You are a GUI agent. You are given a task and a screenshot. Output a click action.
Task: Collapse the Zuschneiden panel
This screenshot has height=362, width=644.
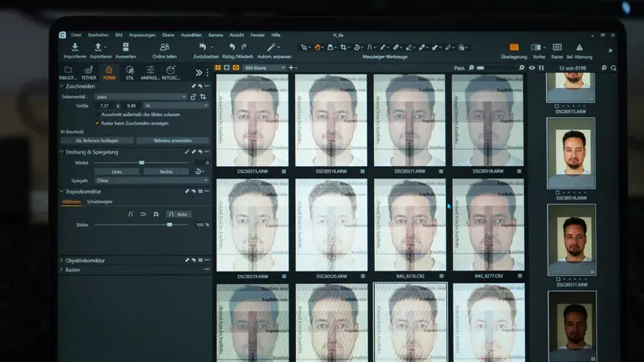pyautogui.click(x=62, y=86)
